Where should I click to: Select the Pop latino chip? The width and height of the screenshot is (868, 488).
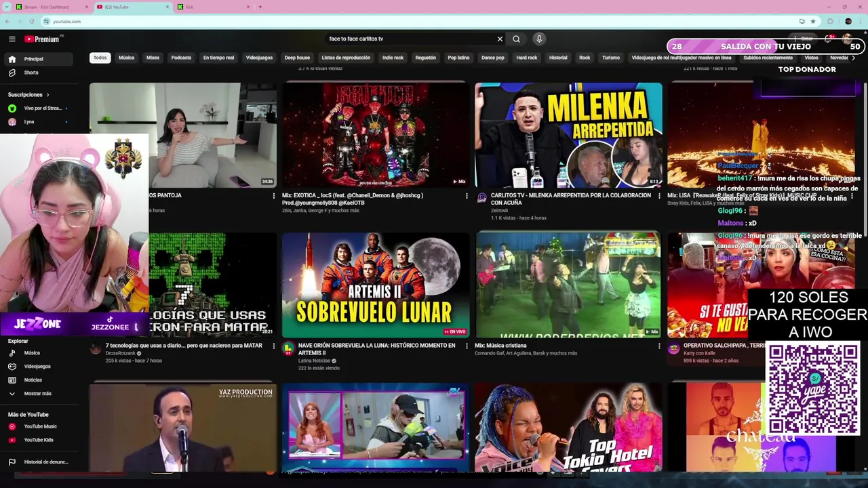(458, 58)
